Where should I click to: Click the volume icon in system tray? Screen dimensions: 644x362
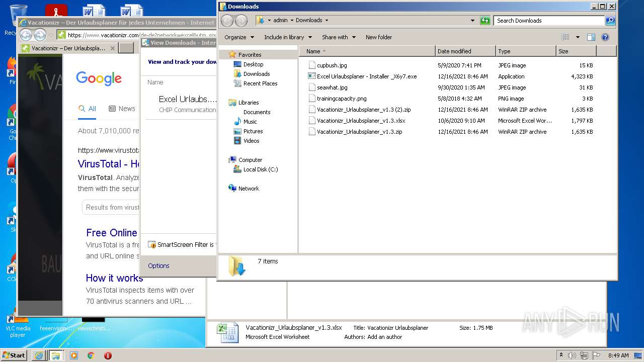[x=573, y=355]
